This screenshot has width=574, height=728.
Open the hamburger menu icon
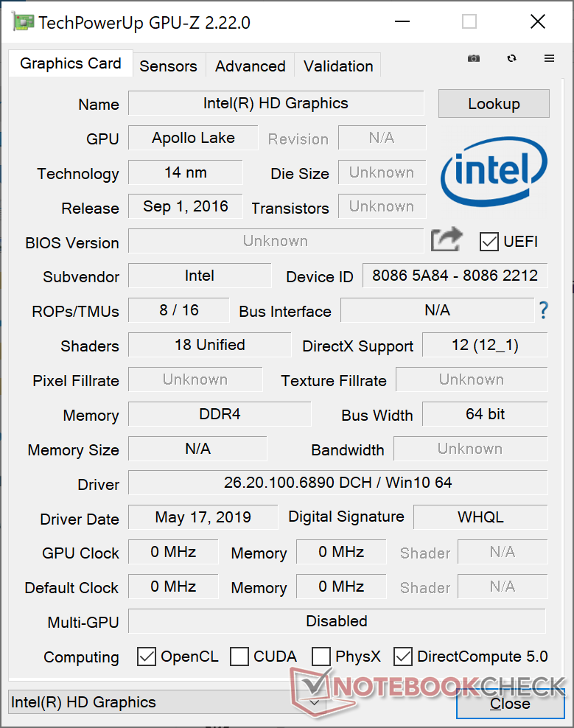(x=549, y=58)
